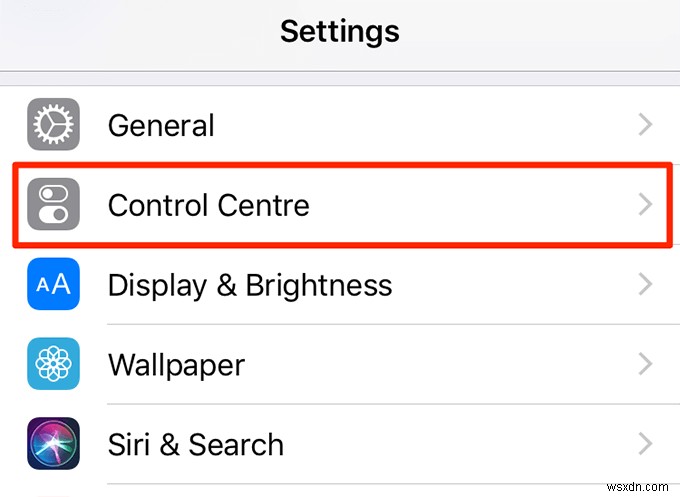
Task: Expand Wallpaper using its right chevron
Action: tap(645, 365)
